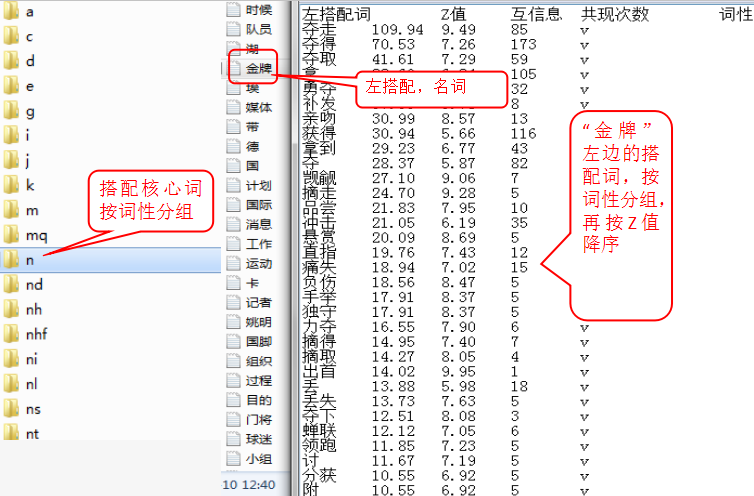Image resolution: width=754 pixels, height=496 pixels.
Task: Select the file icon named 带
Action: [234, 127]
